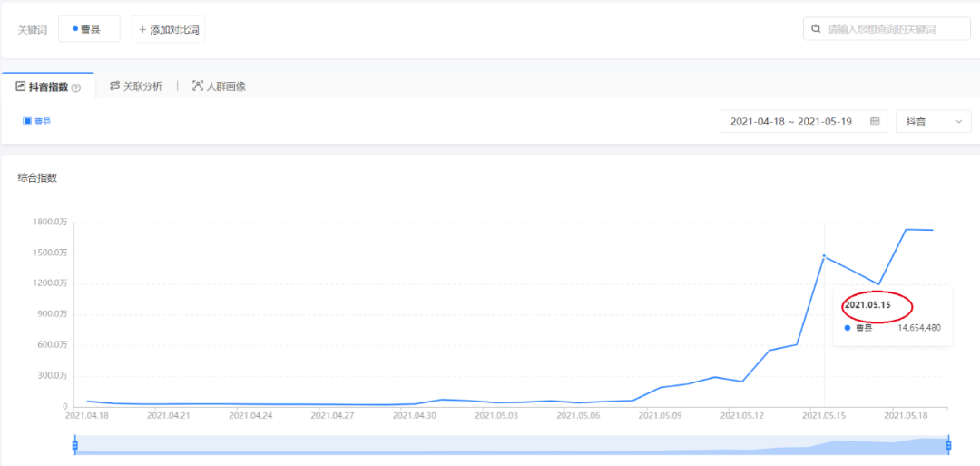Click the calendar icon in date range
Viewport: 980px width, 466px height.
click(x=875, y=121)
